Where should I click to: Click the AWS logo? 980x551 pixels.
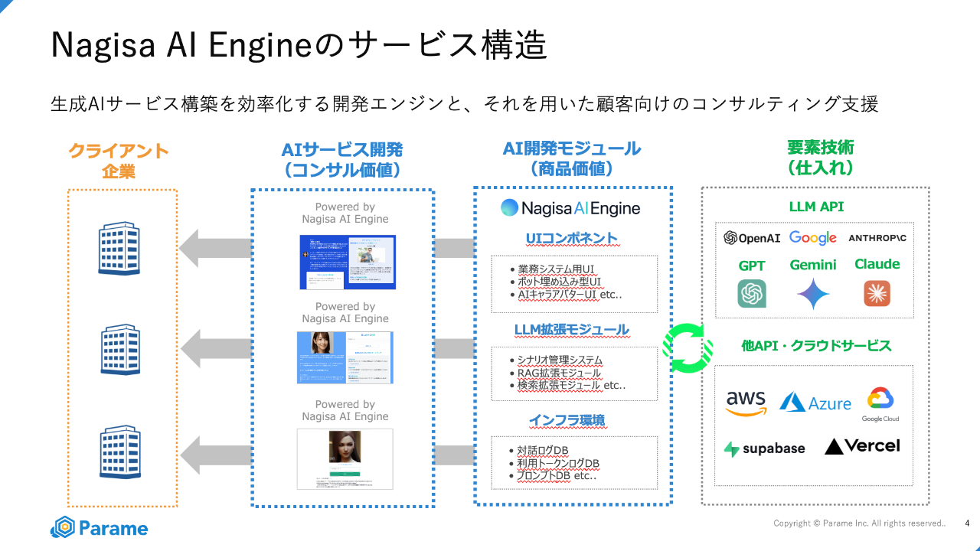pos(746,403)
